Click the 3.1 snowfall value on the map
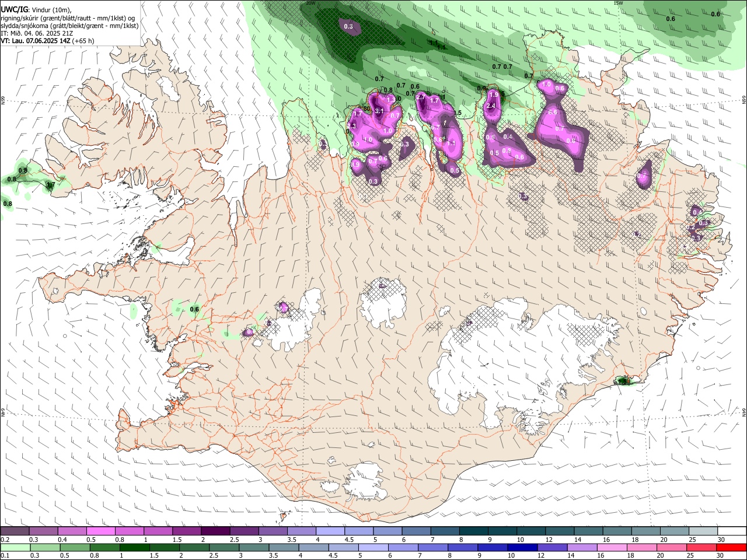Image resolution: width=747 pixels, height=560 pixels. point(379,111)
